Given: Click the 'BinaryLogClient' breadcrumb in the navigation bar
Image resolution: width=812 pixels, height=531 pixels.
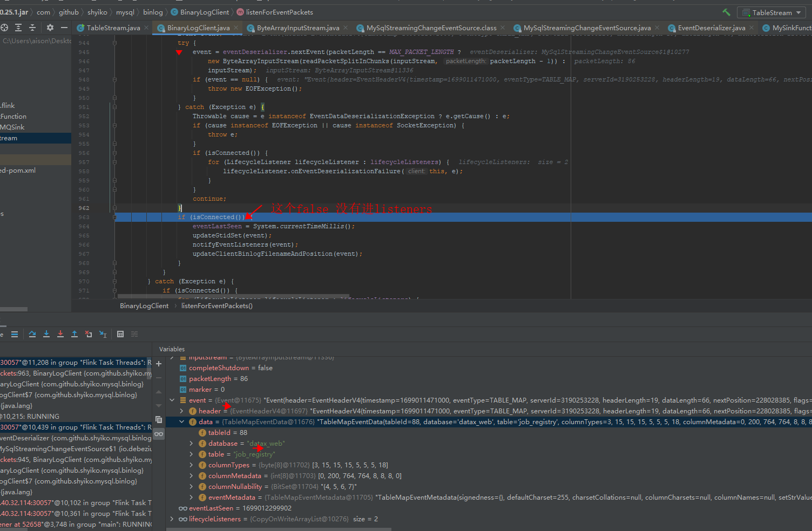Looking at the screenshot, I should tap(200, 12).
